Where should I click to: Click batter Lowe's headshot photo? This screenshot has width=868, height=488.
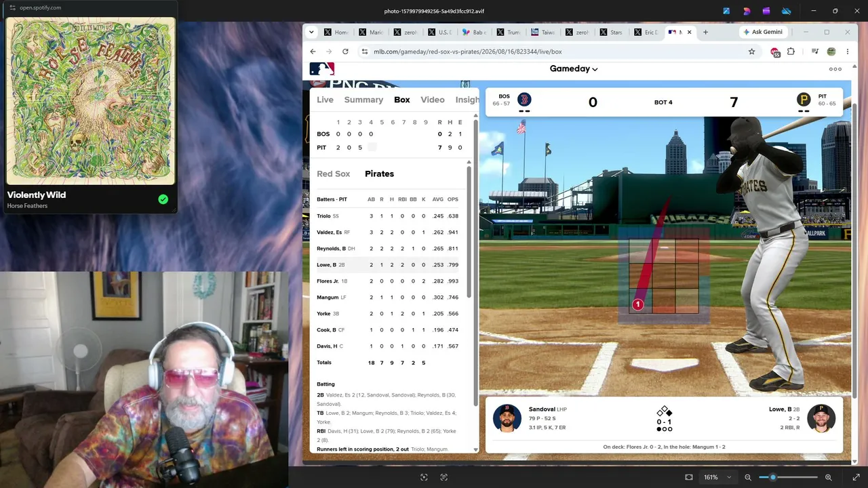pyautogui.click(x=821, y=418)
